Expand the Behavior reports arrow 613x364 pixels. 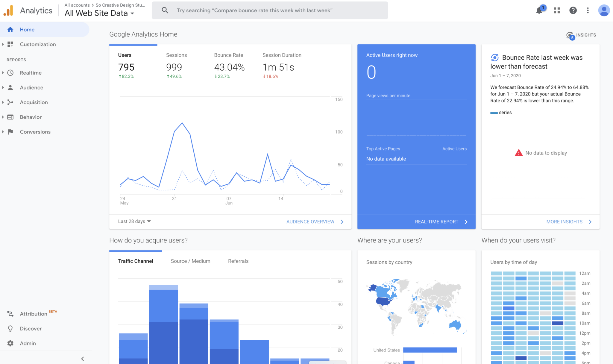[x=3, y=117]
